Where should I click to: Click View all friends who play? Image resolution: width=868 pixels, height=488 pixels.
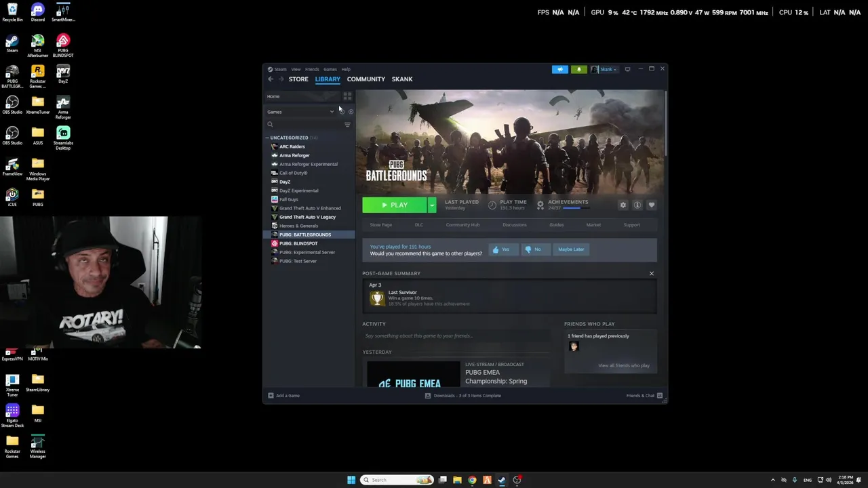[624, 365]
